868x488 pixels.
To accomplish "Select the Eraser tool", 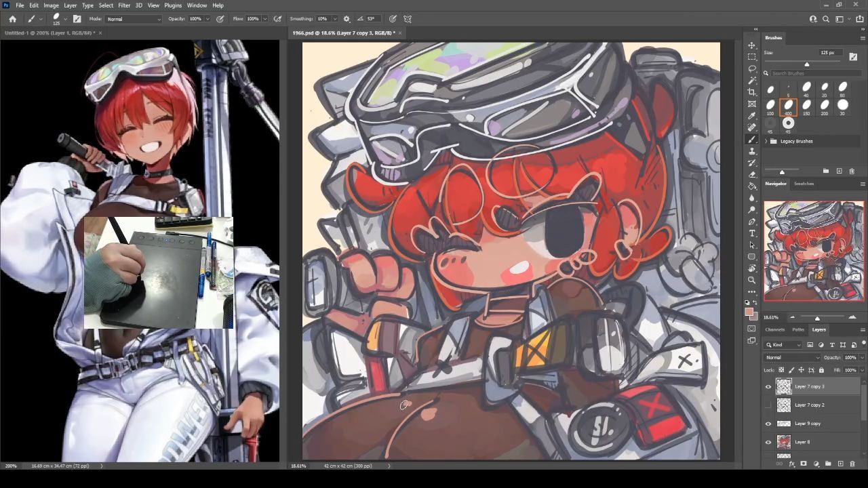I will tap(751, 174).
